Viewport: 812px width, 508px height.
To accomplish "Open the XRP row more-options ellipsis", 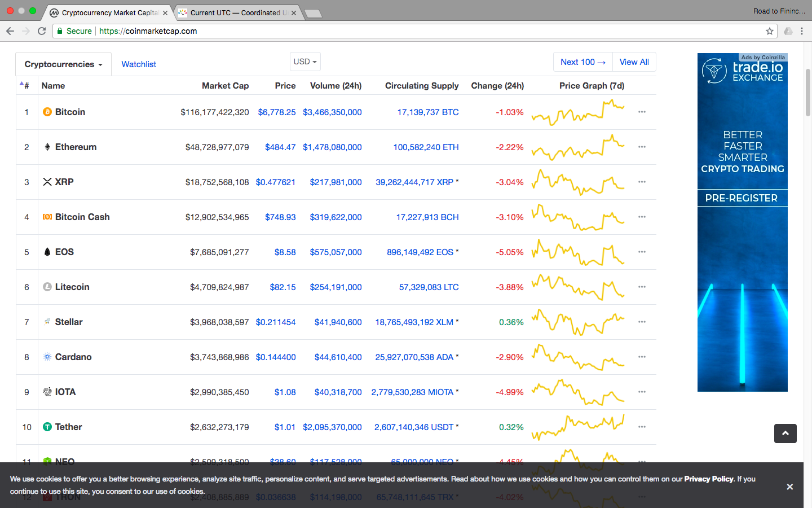I will pos(642,182).
